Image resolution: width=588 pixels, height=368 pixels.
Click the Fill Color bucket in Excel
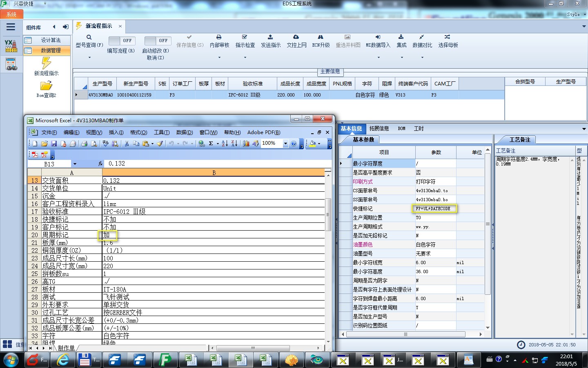(313, 144)
